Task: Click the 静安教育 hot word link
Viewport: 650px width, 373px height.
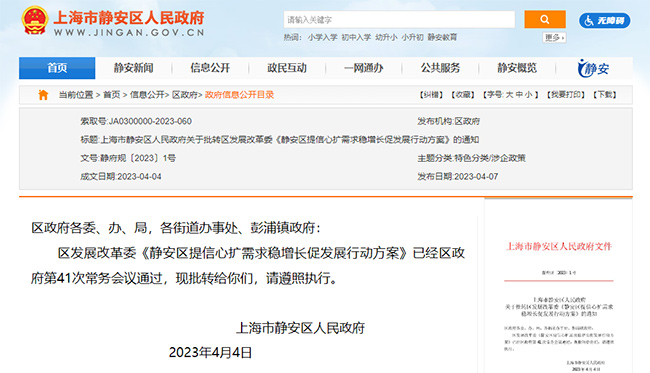Action: click(442, 37)
